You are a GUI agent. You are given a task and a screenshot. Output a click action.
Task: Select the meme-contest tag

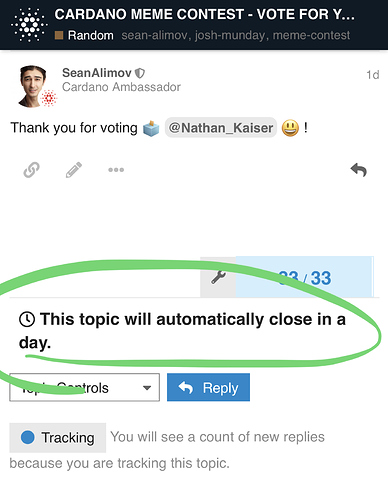point(311,35)
